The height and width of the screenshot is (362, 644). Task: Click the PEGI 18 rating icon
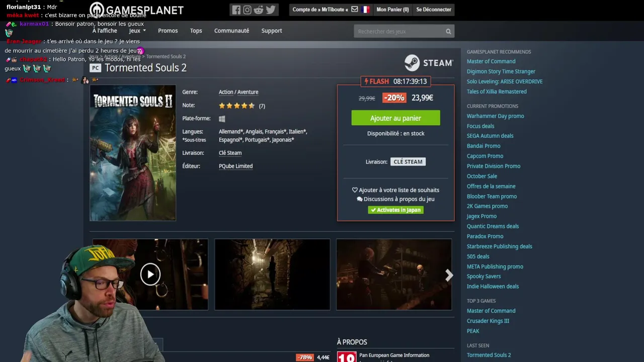[347, 356]
